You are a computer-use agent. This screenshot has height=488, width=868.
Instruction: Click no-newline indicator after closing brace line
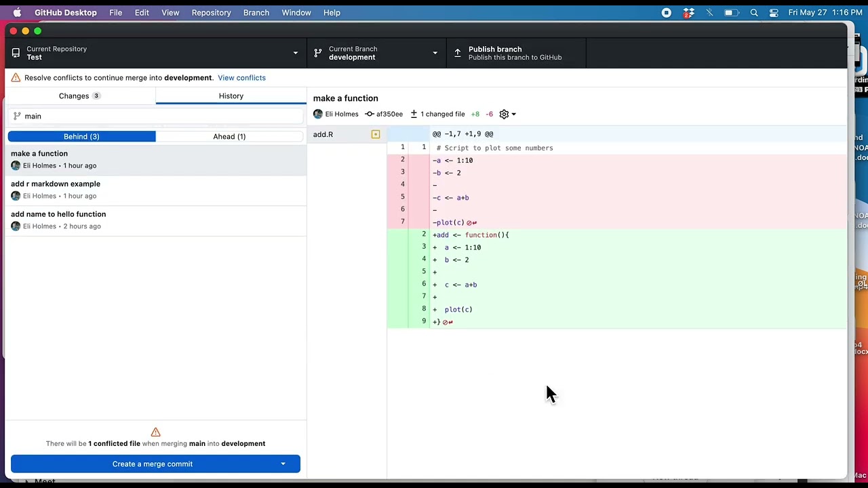448,322
